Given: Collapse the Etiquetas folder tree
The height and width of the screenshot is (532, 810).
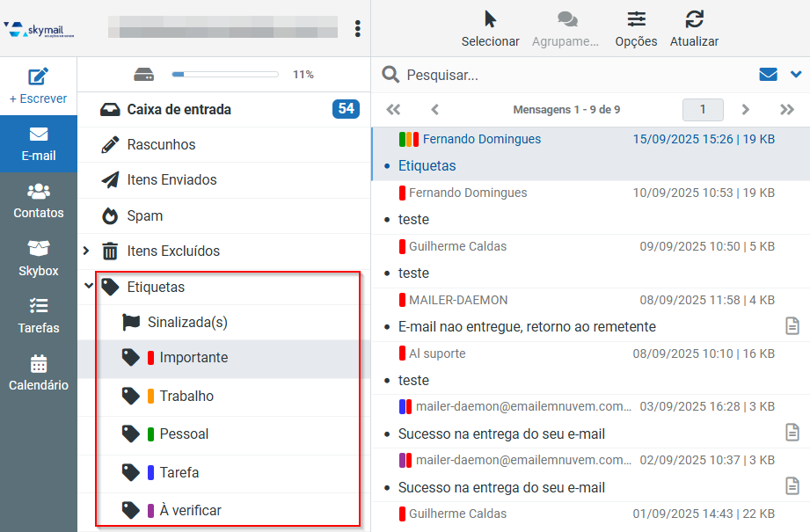Looking at the screenshot, I should pyautogui.click(x=88, y=286).
